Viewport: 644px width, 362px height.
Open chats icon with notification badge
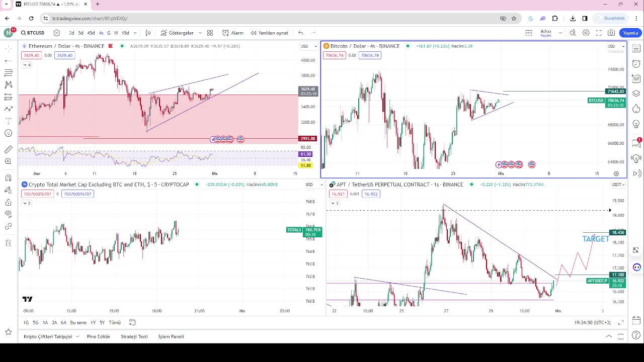pos(636,143)
